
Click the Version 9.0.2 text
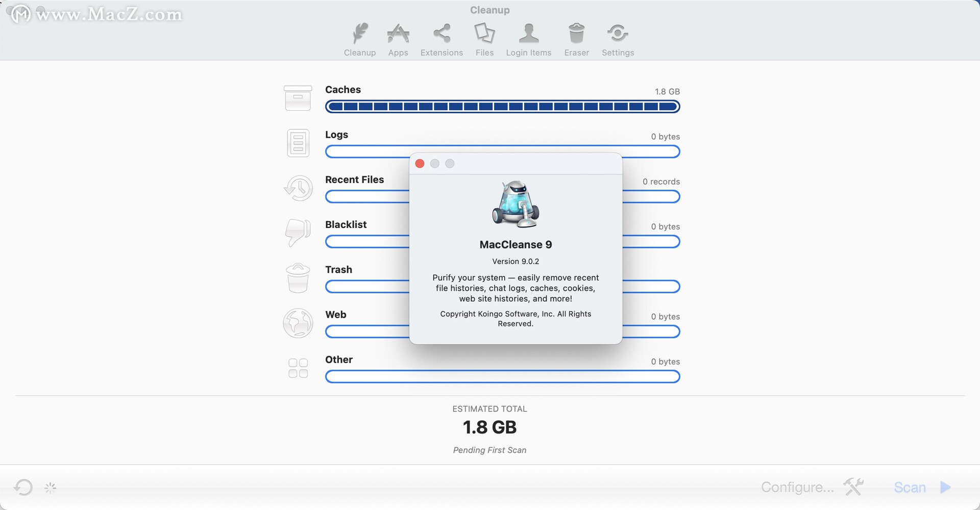(516, 261)
